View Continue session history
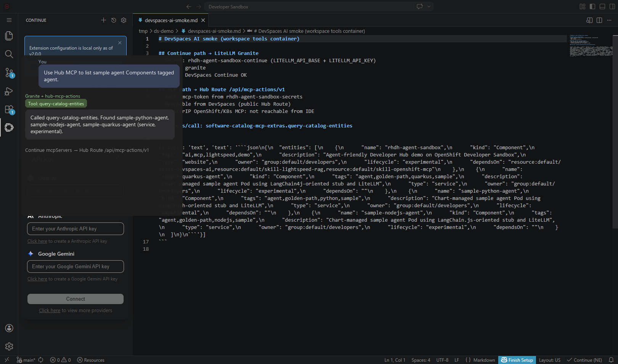This screenshot has width=618, height=364. point(114,20)
